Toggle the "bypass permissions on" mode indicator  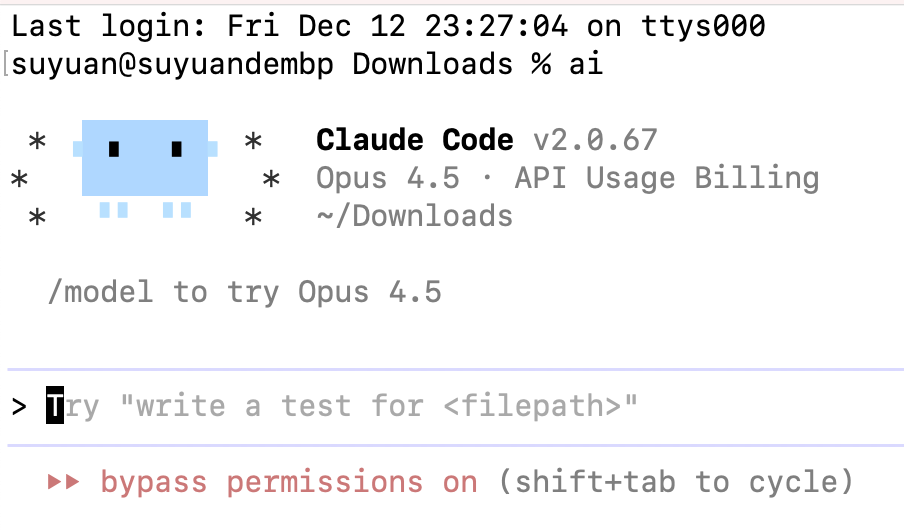click(289, 483)
